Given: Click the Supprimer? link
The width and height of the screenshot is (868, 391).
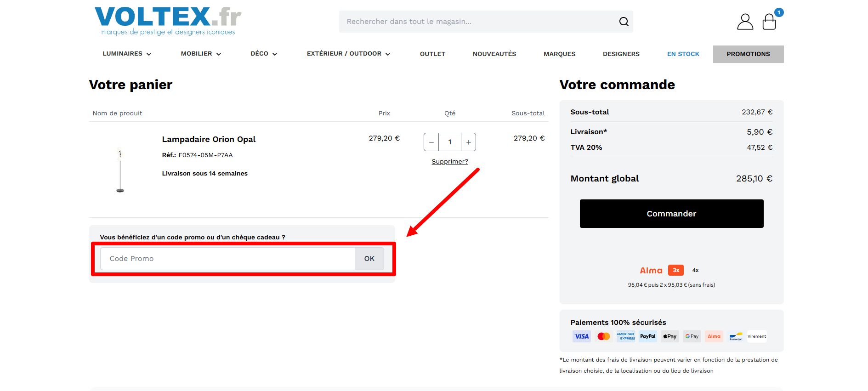Looking at the screenshot, I should tap(450, 161).
